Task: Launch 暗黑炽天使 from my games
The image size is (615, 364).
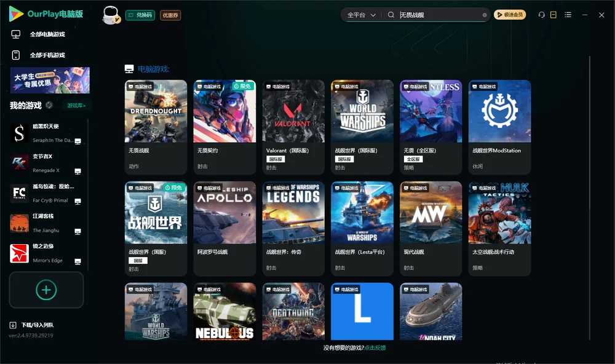Action: coord(46,133)
